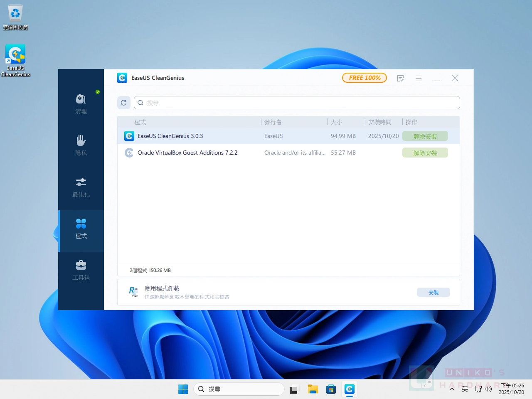532x399 pixels.
Task: Open File Explorer from the taskbar
Action: point(313,389)
